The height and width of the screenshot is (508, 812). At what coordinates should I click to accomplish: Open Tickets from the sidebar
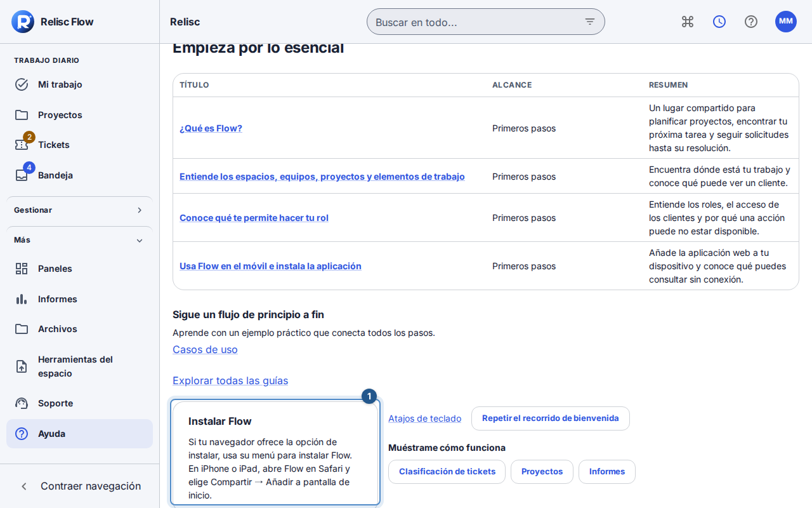[x=79, y=145]
